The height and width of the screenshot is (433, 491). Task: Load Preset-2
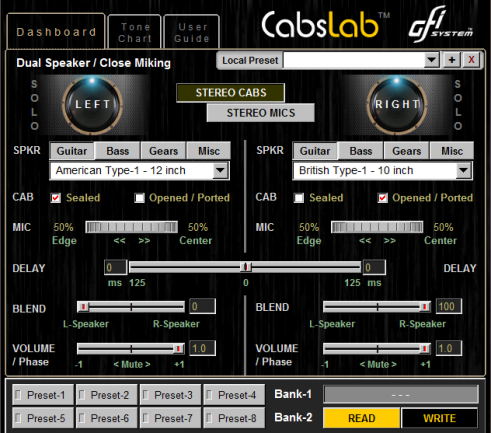106,395
